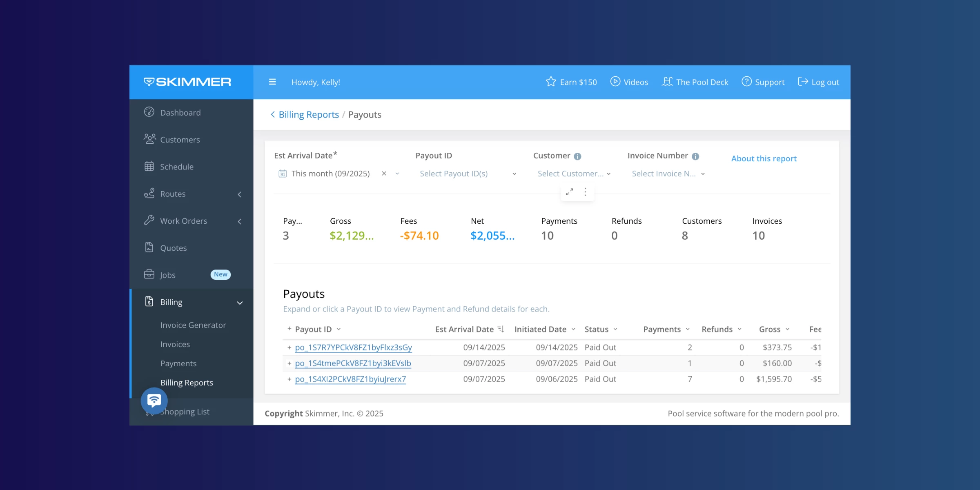
Task: Click the Log out icon
Action: tap(803, 82)
